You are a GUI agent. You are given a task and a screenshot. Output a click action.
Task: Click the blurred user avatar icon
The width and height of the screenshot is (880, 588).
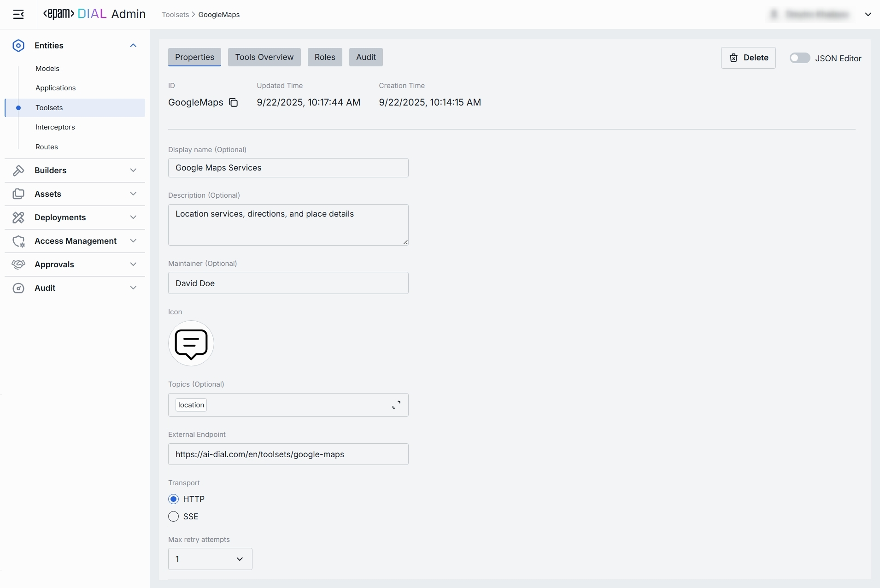click(774, 15)
